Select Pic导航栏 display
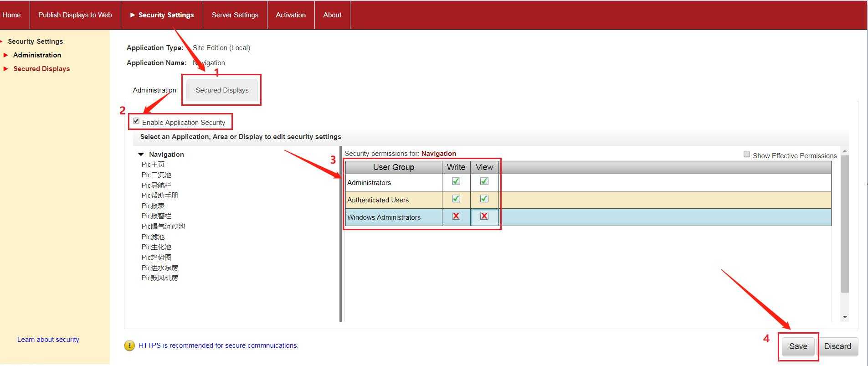This screenshot has height=366, width=868. (156, 186)
